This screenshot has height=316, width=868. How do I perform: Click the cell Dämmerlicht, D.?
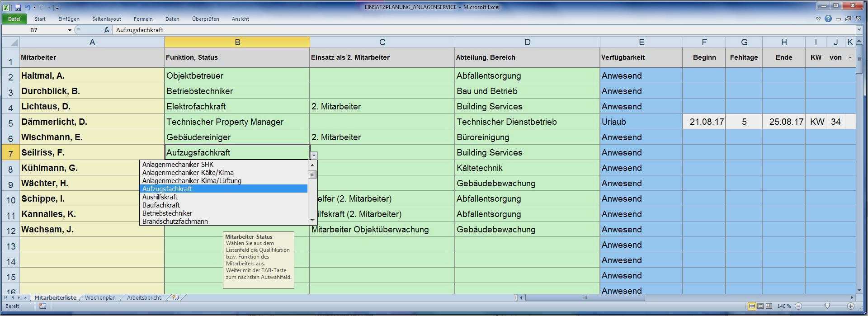point(92,122)
